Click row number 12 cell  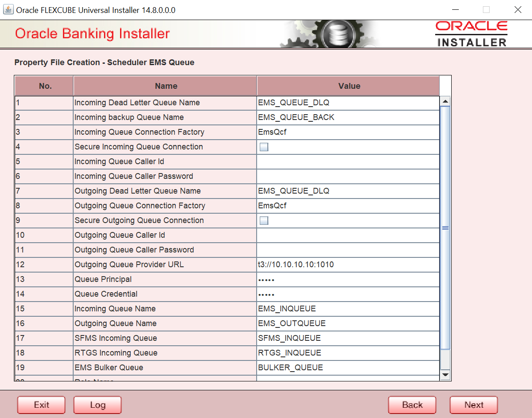point(44,265)
